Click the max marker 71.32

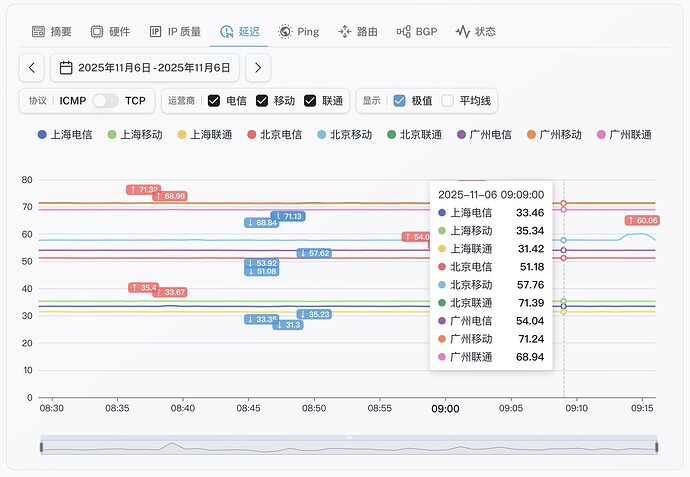[x=143, y=190]
